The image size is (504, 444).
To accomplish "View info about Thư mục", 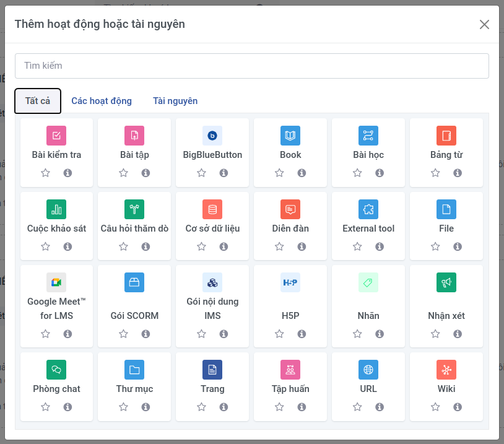I will (x=146, y=407).
